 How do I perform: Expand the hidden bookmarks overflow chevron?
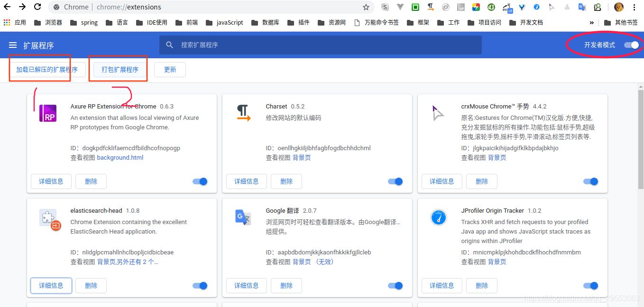coord(592,22)
